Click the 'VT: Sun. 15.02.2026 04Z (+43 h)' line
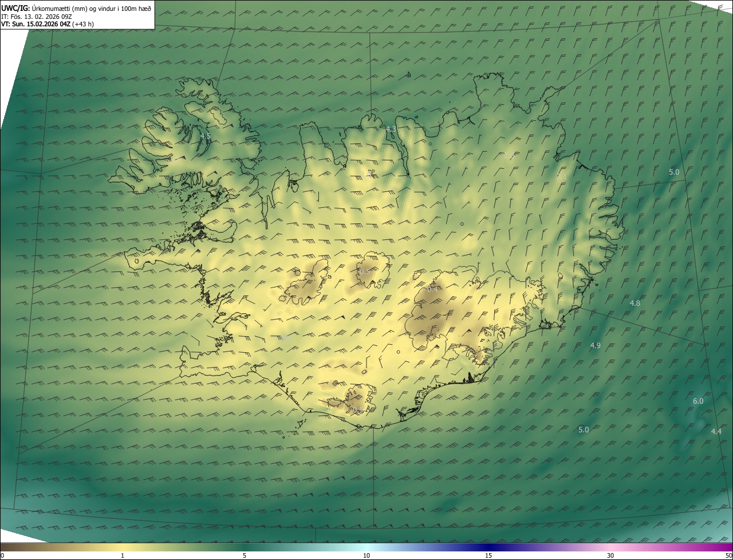This screenshot has width=733, height=560. 48,24
